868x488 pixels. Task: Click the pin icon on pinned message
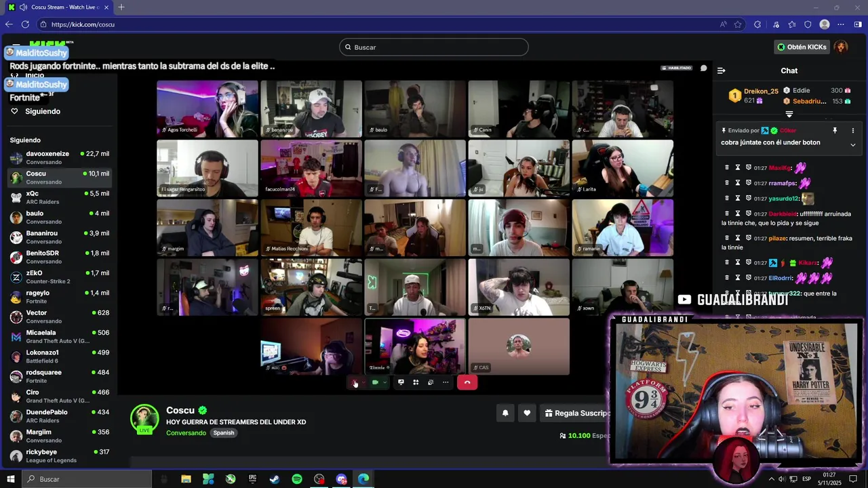click(x=835, y=130)
